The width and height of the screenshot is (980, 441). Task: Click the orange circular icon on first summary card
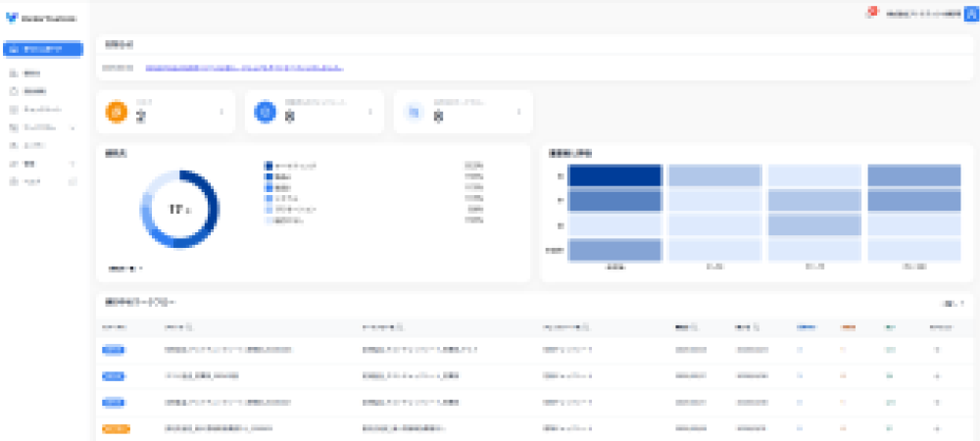(118, 113)
